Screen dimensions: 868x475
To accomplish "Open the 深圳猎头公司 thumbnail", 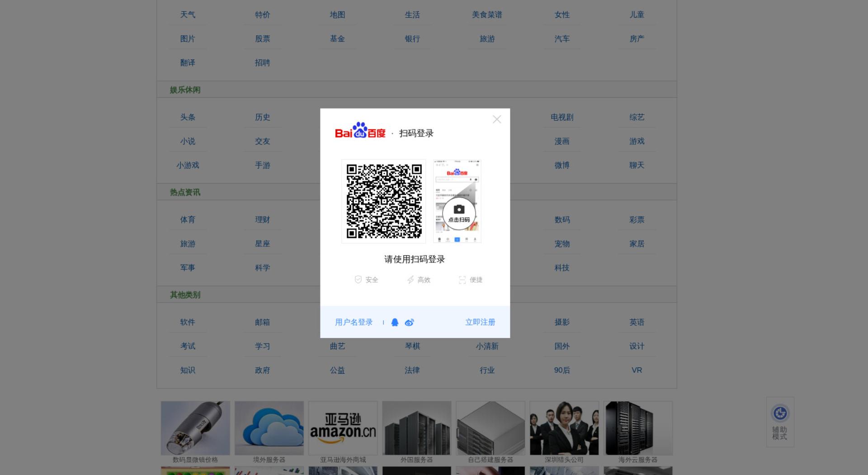I will click(x=564, y=428).
